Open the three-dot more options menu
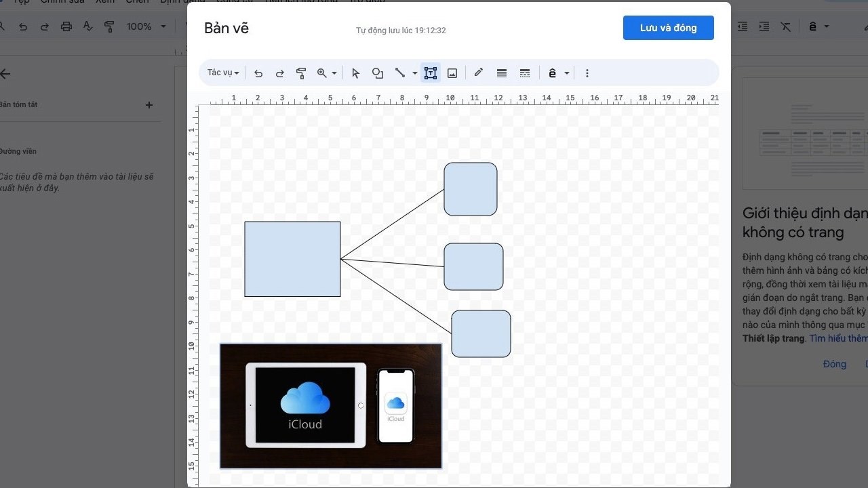Screen dimensions: 868x488 click(x=587, y=73)
